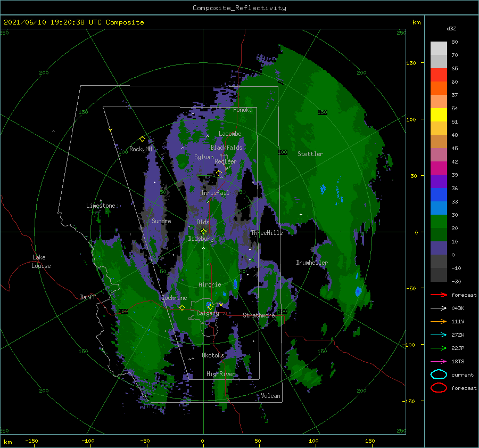
Task: Click the Drumheller city label
Action: (x=312, y=263)
